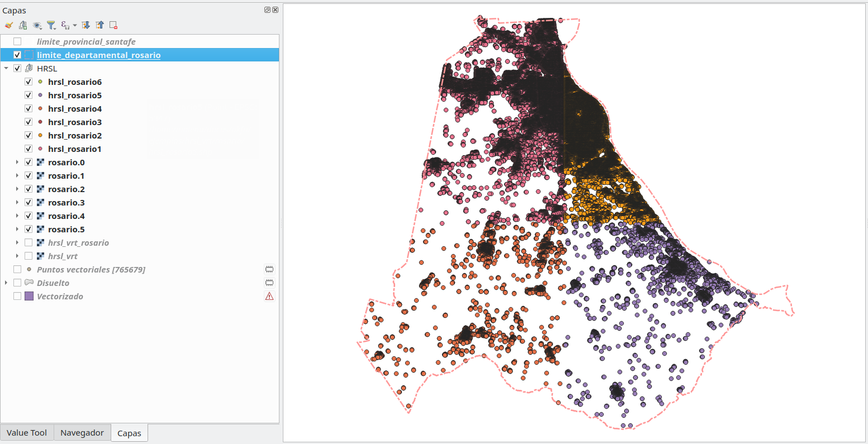Select the rosario.2 layer name

pos(67,189)
